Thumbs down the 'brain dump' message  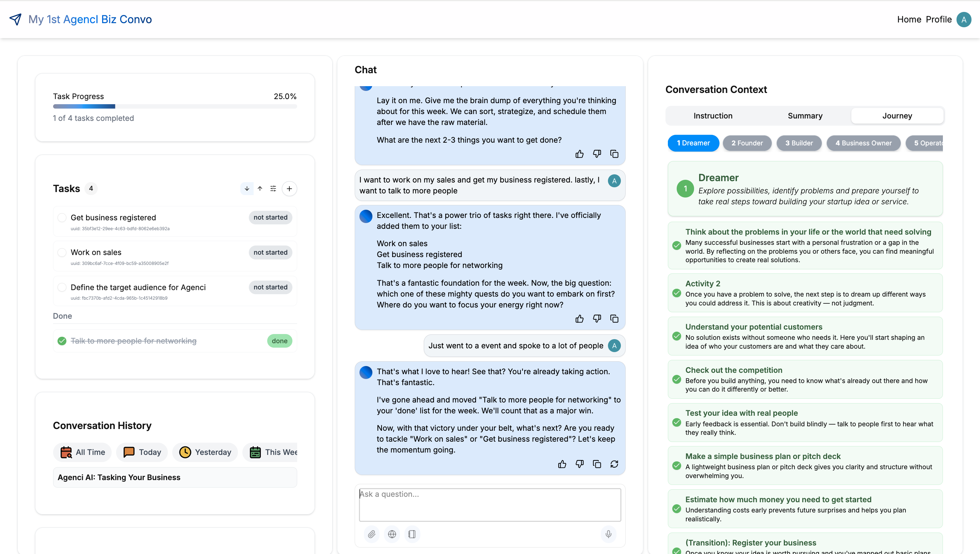597,154
